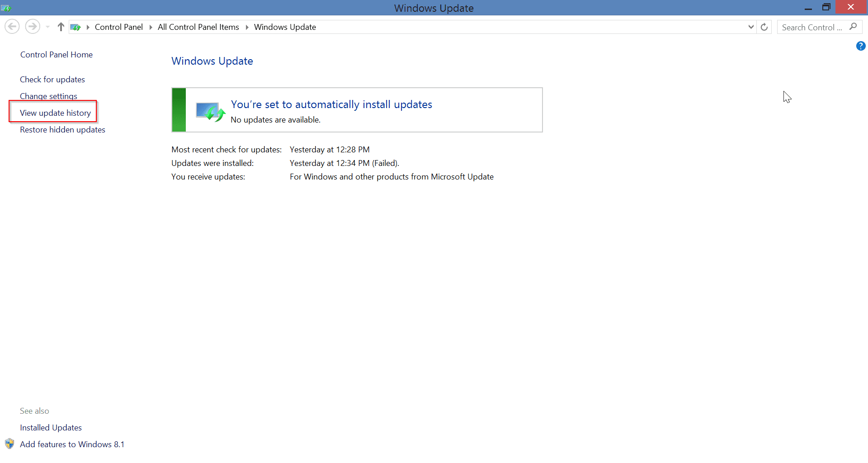The height and width of the screenshot is (463, 868).
Task: Click the title bar Windows Update icon
Action: pos(6,8)
